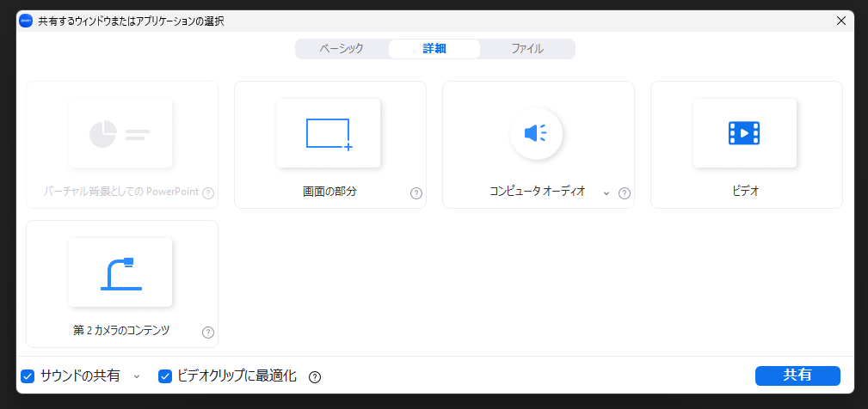This screenshot has width=868, height=409.
Task: Click the Zoom logo in the title bar
Action: pos(26,21)
